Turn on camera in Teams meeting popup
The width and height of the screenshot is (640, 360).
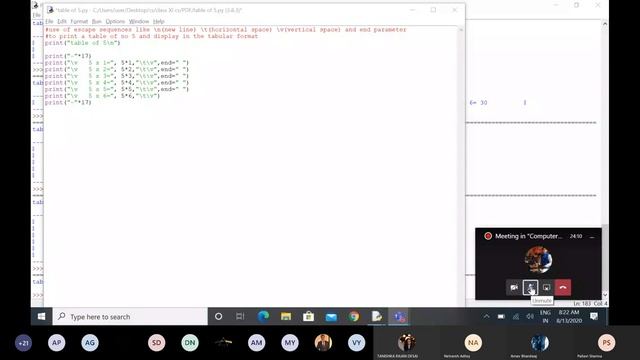[514, 287]
